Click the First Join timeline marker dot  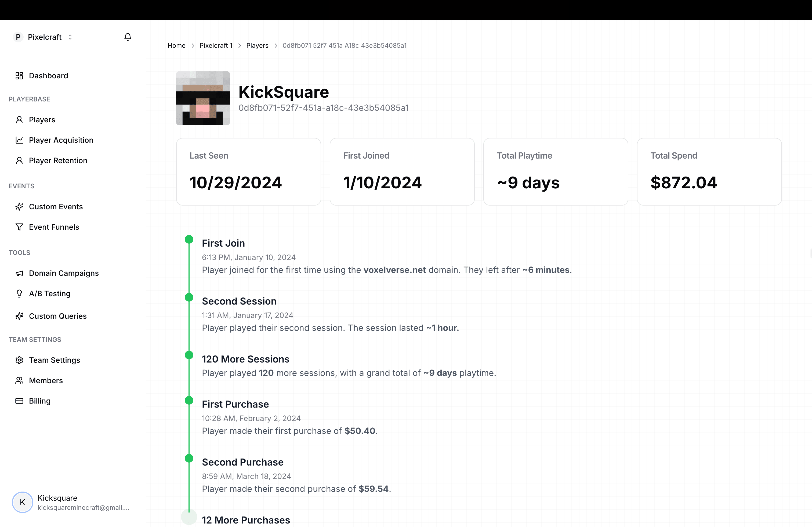[x=189, y=239]
